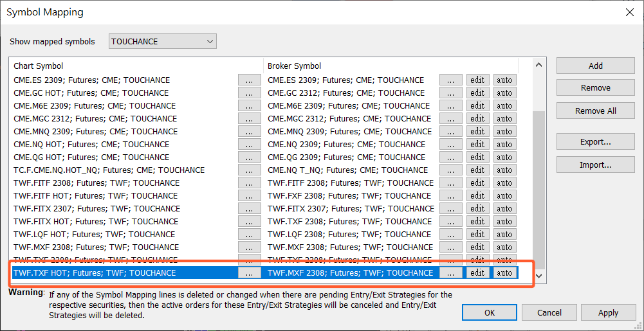
Task: Select chart symbol CME.ES 2309 row
Action: click(91, 80)
